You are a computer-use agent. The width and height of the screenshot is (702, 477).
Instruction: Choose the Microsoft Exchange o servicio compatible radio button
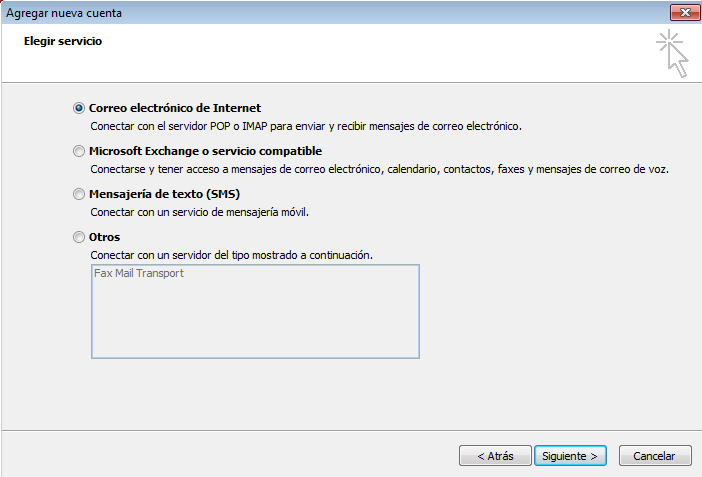coord(79,151)
